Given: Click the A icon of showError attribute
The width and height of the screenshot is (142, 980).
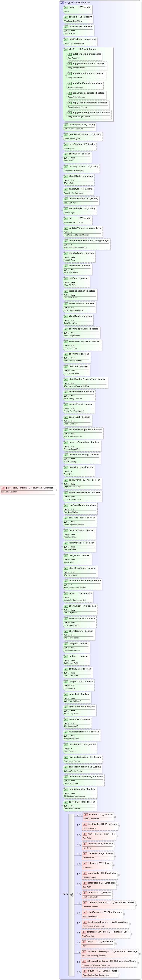Looking at the screenshot, I should coord(66,154).
